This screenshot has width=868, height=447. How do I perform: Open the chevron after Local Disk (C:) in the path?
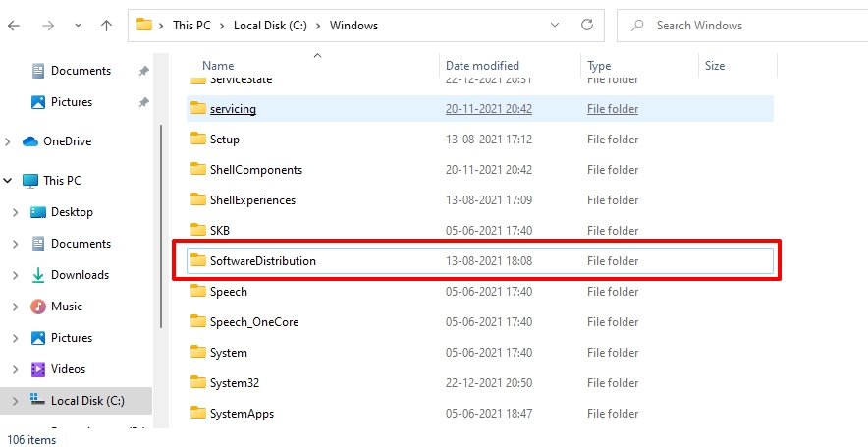[x=318, y=26]
